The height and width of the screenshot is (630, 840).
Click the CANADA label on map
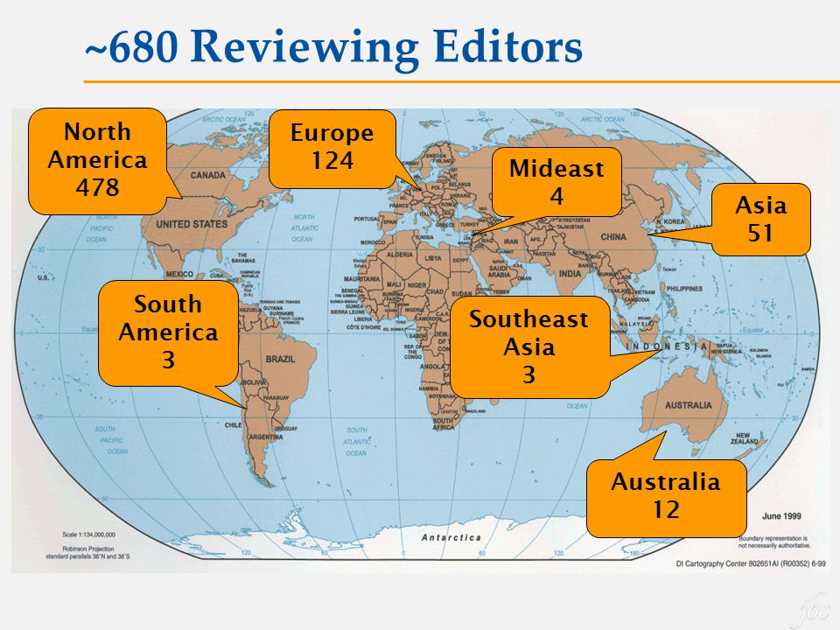pyautogui.click(x=208, y=175)
